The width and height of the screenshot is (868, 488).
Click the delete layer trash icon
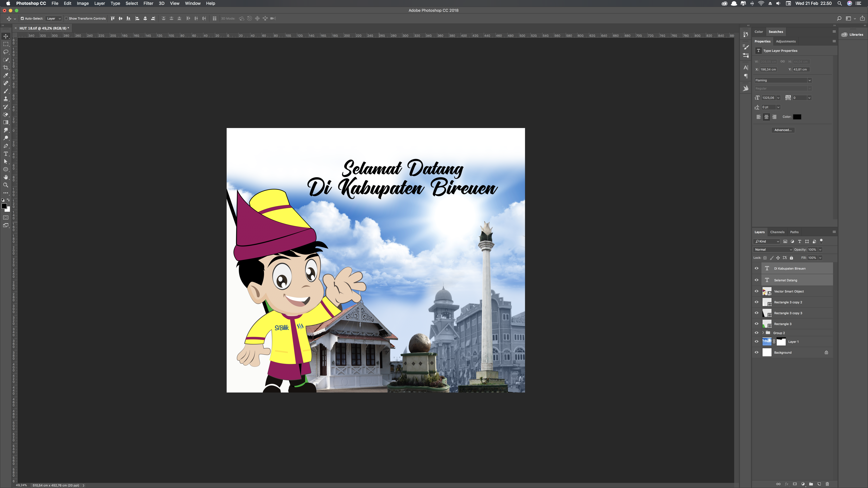tap(827, 484)
